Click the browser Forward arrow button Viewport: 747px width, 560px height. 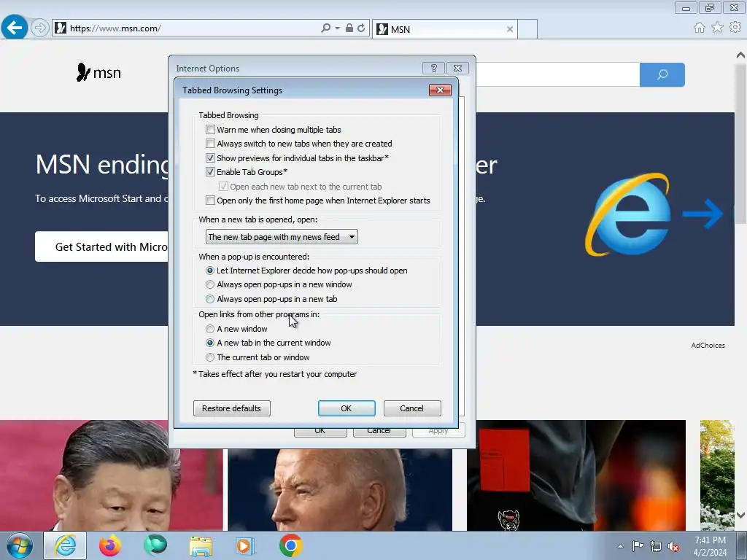click(40, 28)
